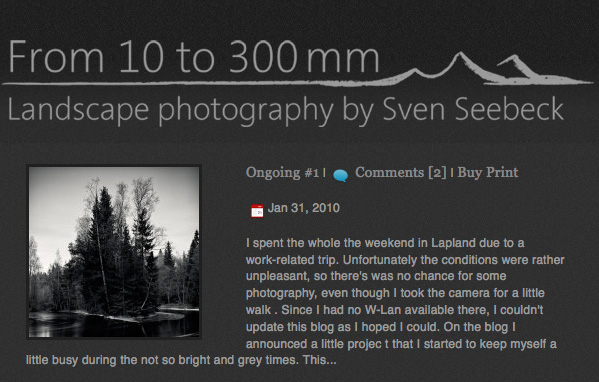Click the red calendar date icon

tap(257, 211)
